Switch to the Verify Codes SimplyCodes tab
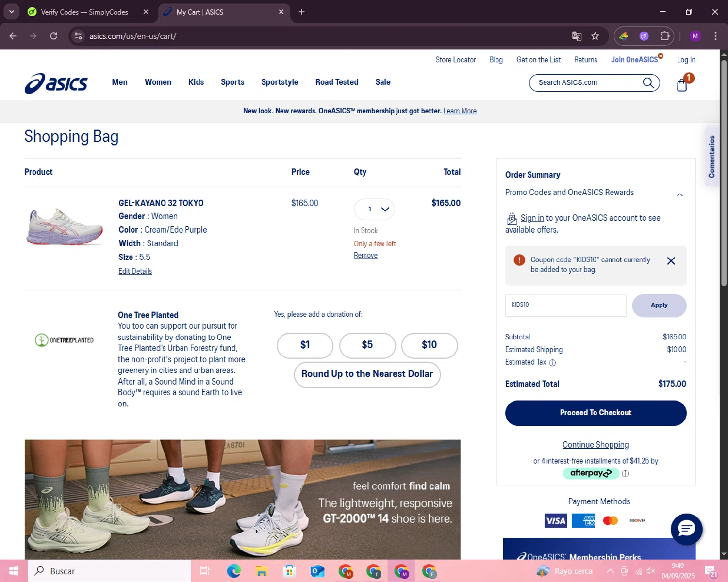This screenshot has height=582, width=728. (x=84, y=12)
